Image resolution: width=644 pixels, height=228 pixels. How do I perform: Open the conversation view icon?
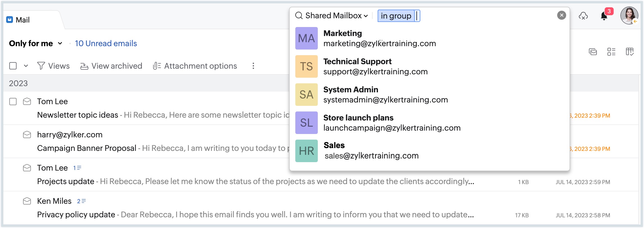(x=593, y=52)
